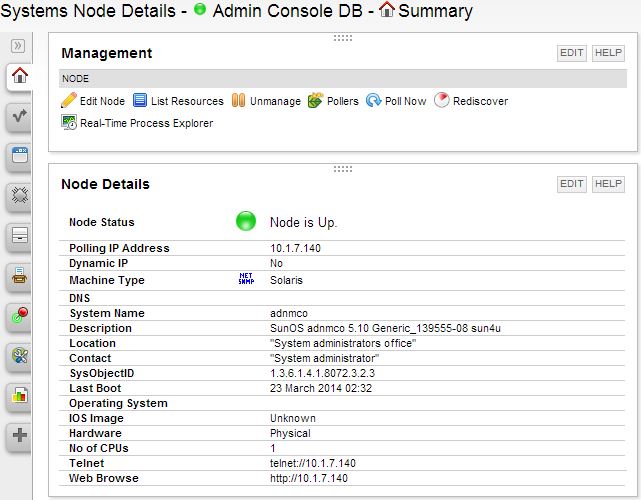Click the NET-SNMP machine type icon
Image resolution: width=641 pixels, height=500 pixels.
pos(246,278)
